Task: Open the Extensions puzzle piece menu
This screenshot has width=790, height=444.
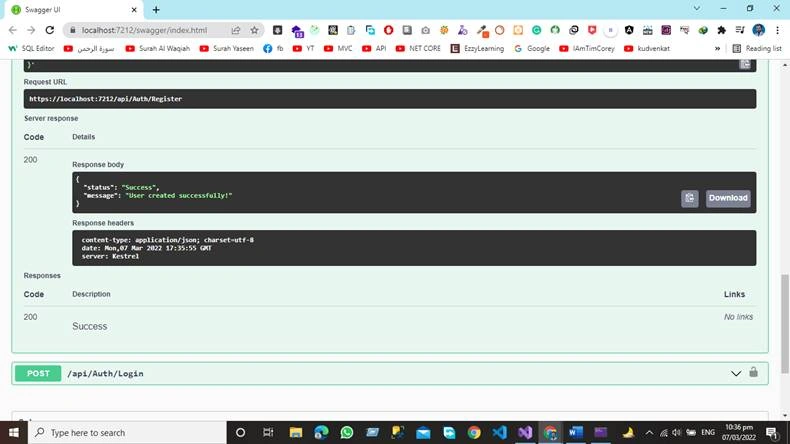Action: tap(721, 30)
